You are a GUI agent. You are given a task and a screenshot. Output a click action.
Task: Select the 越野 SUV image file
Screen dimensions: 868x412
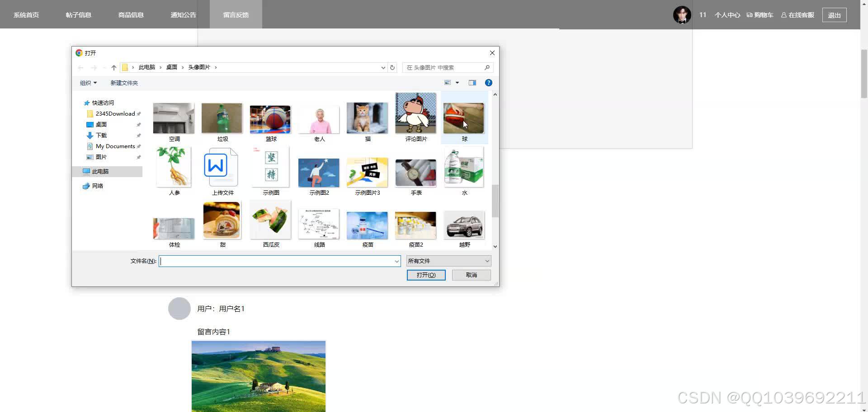point(464,225)
